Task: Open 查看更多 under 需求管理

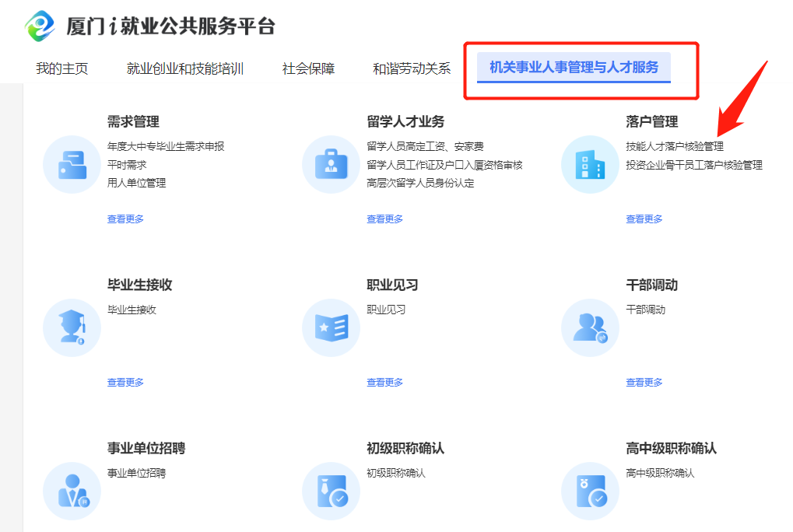Action: pos(125,219)
